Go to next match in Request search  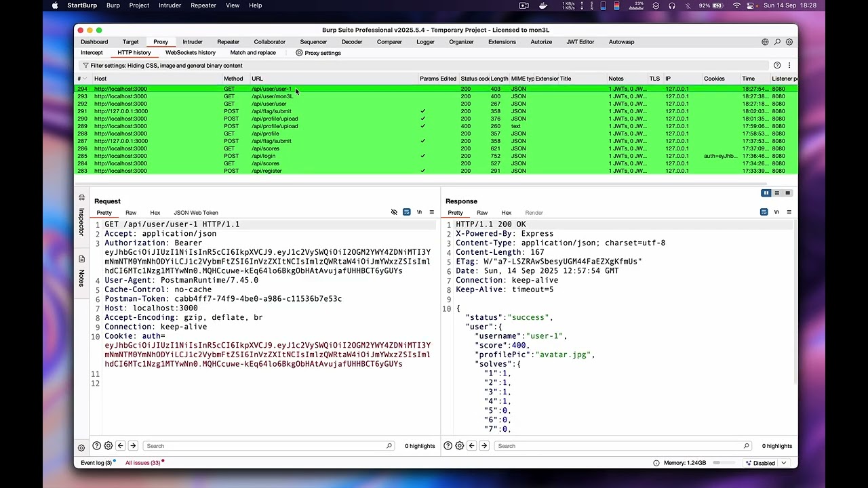[133, 446]
